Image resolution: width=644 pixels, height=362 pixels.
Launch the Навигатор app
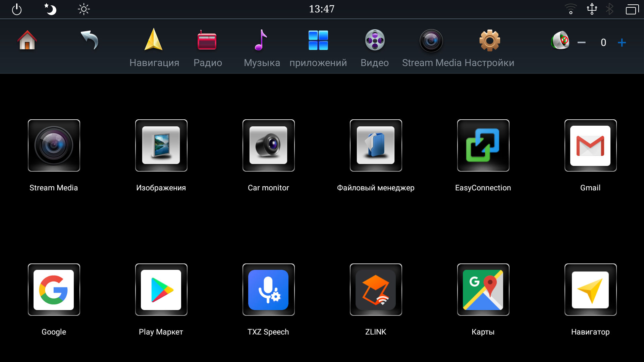click(x=591, y=290)
